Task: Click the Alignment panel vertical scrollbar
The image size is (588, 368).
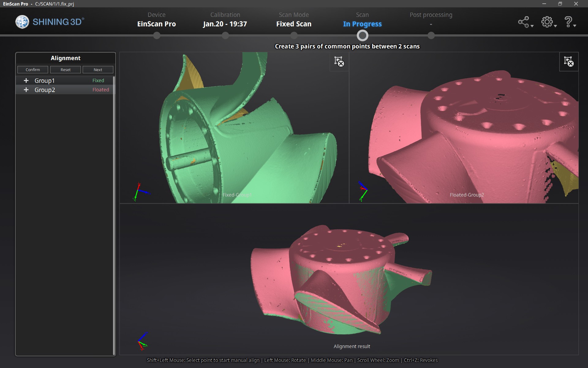Action: [114, 215]
